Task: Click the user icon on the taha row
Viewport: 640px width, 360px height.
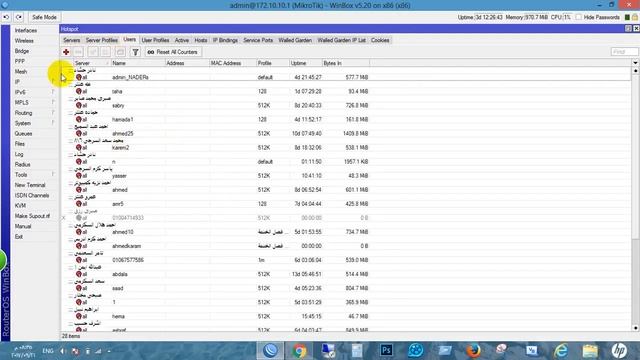Action: coord(79,91)
